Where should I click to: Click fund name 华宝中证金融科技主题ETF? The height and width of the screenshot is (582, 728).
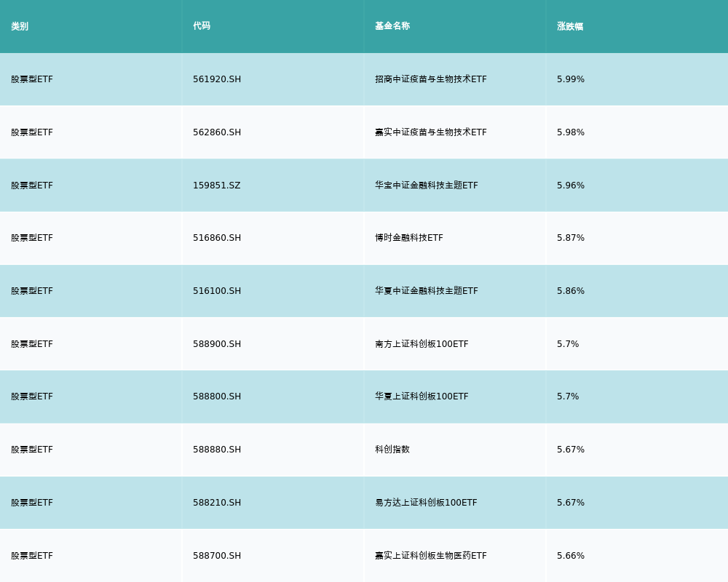click(x=427, y=186)
